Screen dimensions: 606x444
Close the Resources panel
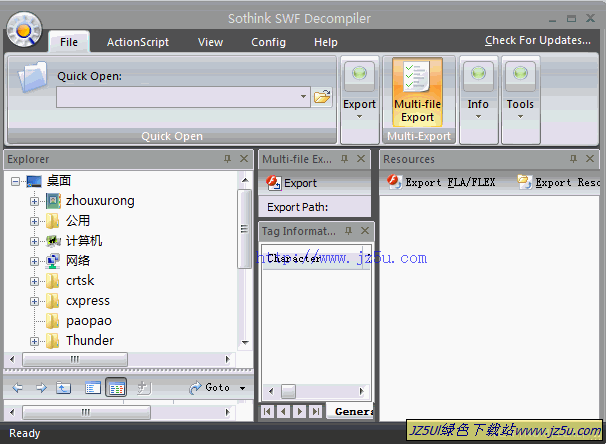click(590, 159)
